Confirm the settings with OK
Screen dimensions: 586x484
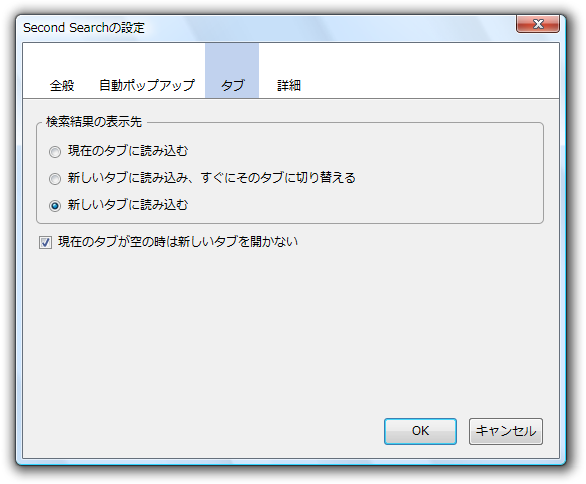pos(420,431)
